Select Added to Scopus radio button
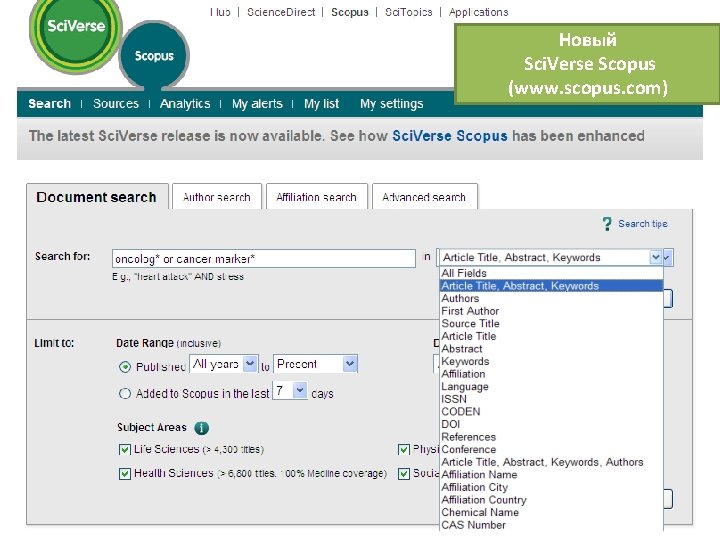Viewport: 720px width, 540px height. click(x=125, y=394)
